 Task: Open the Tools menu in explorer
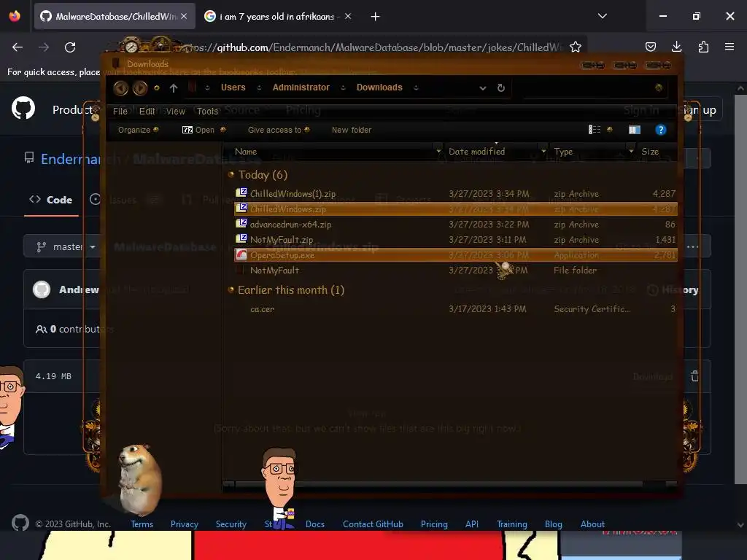pyautogui.click(x=208, y=111)
